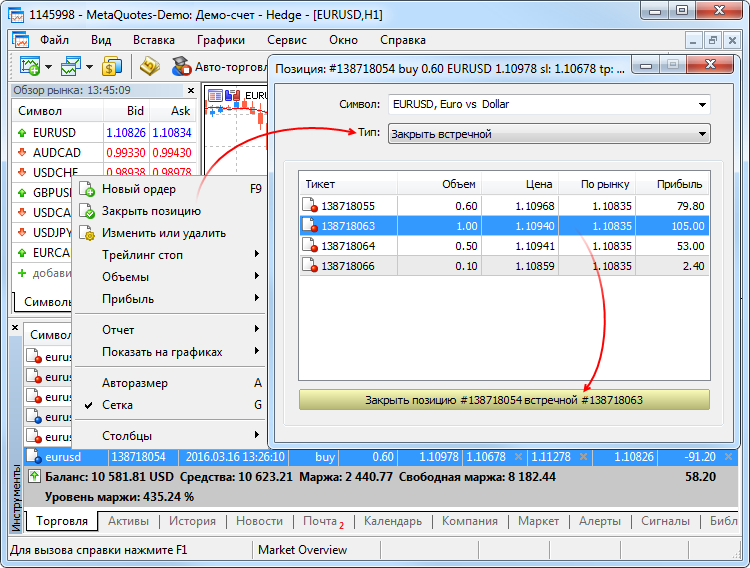Switch to the Новости tab
The width and height of the screenshot is (750, 568).
pyautogui.click(x=259, y=521)
